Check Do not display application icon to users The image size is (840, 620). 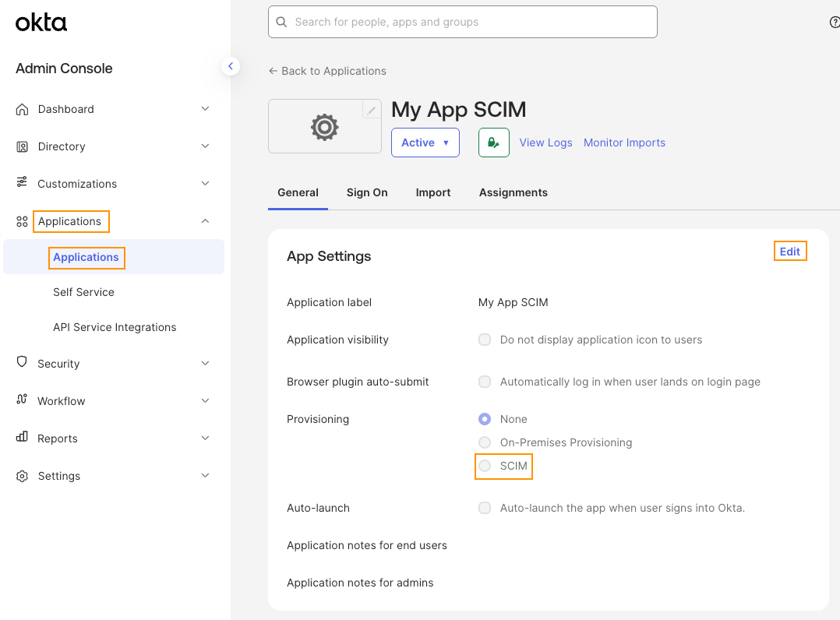[485, 340]
